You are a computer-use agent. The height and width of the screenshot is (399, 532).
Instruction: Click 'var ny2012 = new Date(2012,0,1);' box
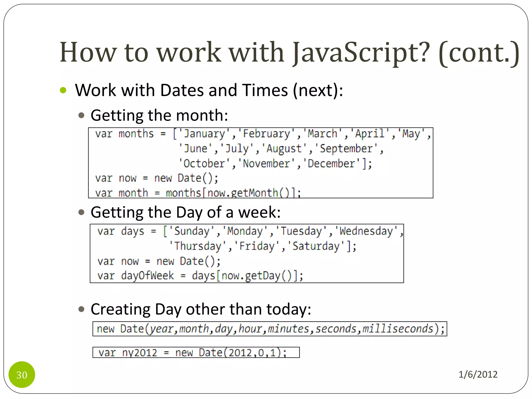coord(196,353)
